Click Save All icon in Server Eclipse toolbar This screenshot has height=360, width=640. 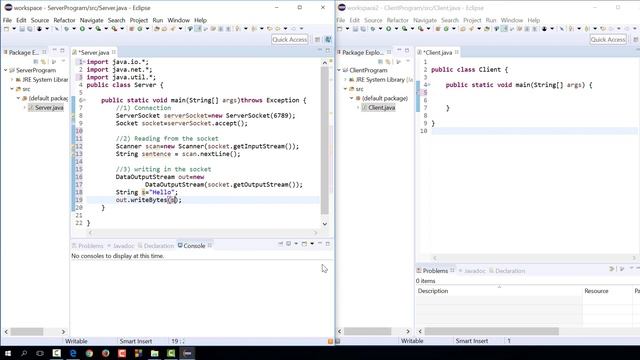(x=29, y=29)
